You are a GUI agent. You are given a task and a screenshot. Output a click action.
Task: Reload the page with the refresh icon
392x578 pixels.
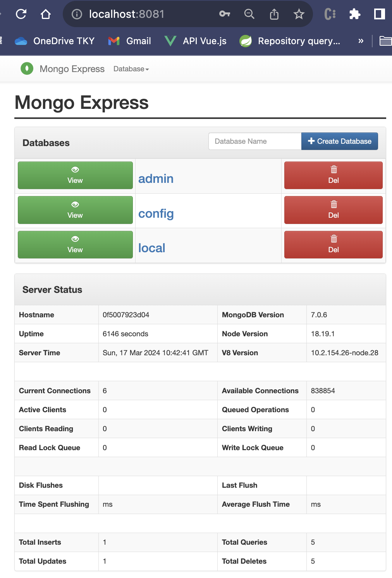[21, 14]
